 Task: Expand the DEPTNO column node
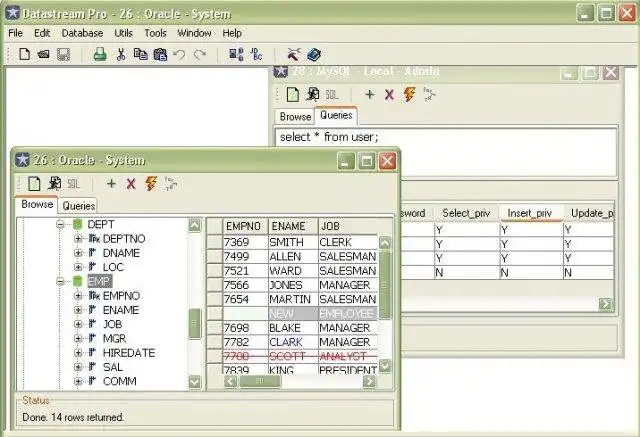pyautogui.click(x=78, y=238)
